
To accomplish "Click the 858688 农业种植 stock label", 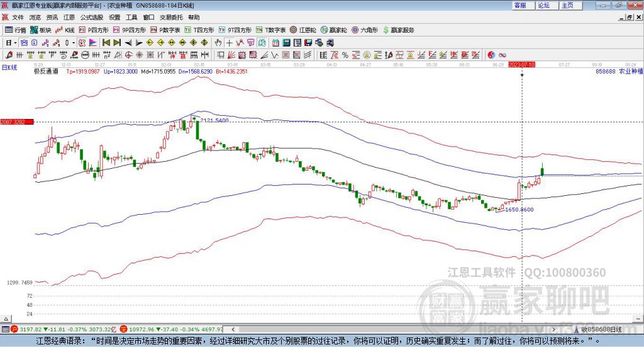I will click(x=619, y=71).
